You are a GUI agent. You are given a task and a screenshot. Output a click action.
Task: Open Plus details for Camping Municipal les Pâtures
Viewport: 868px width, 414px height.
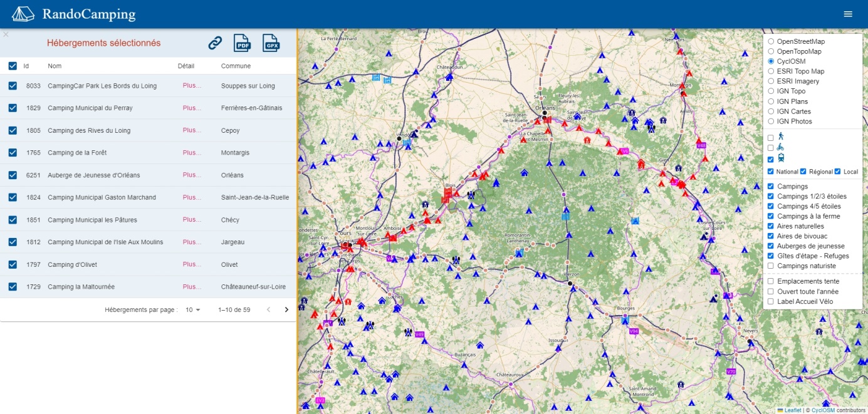coord(192,220)
